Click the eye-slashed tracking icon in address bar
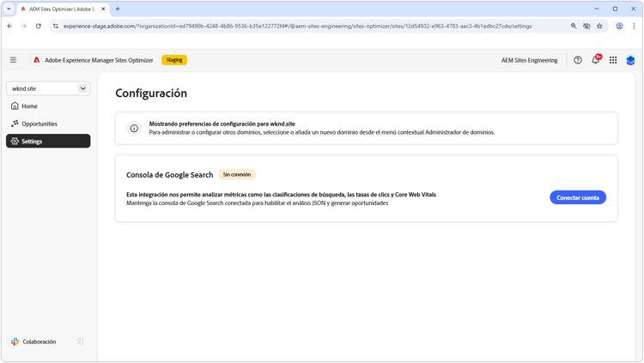Screen dimensions: 644x363 586,26
